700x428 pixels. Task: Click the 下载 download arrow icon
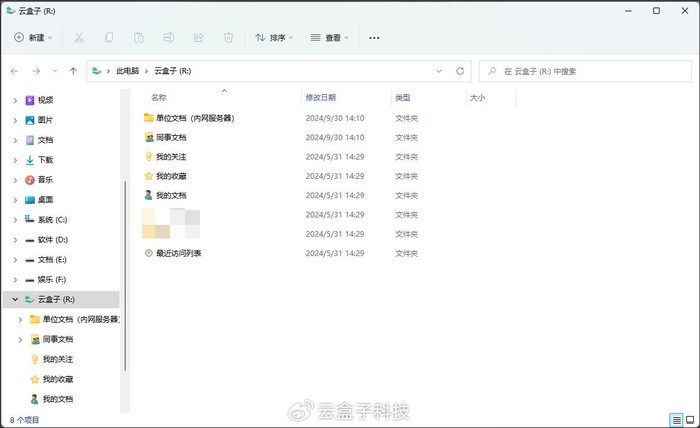point(29,160)
